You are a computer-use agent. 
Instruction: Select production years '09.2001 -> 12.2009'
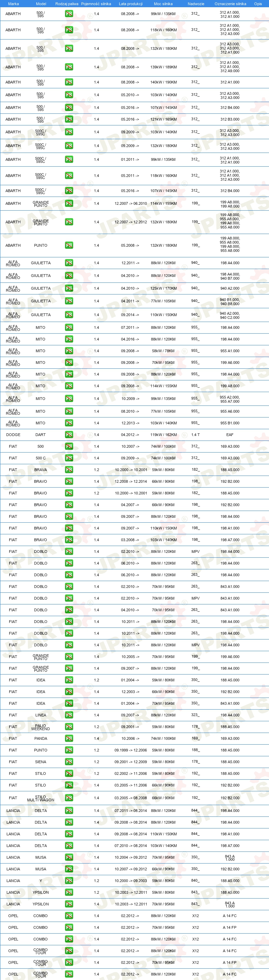click(131, 761)
